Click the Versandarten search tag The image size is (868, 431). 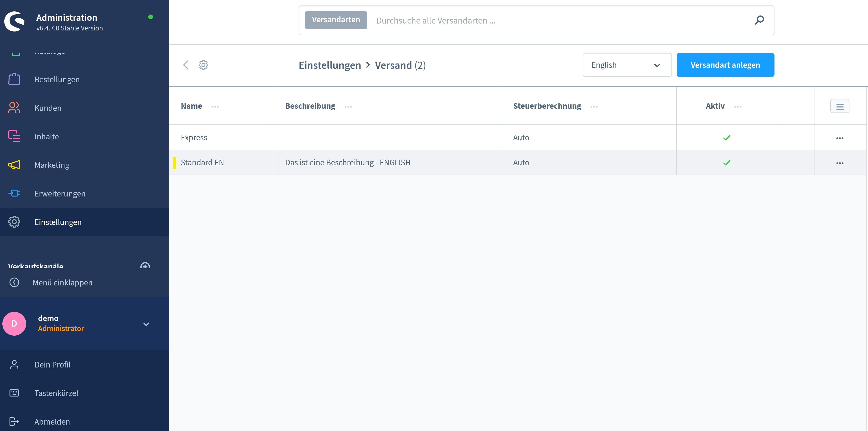pyautogui.click(x=336, y=20)
